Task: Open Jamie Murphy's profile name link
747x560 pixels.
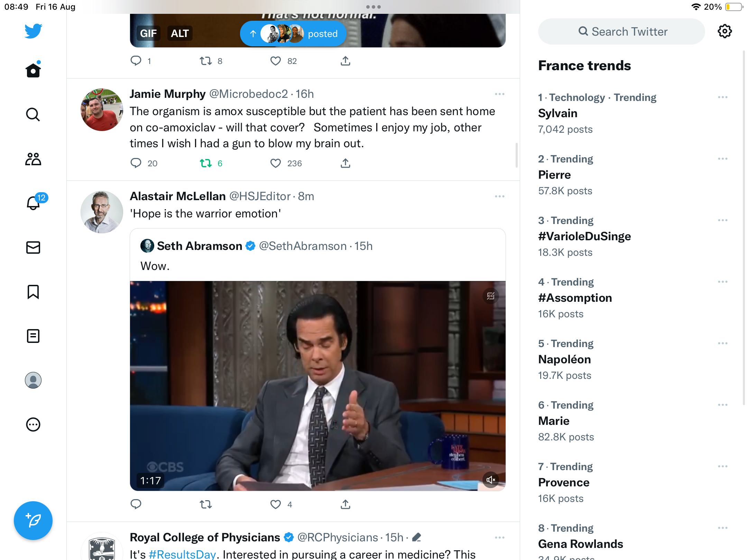Action: coord(168,94)
